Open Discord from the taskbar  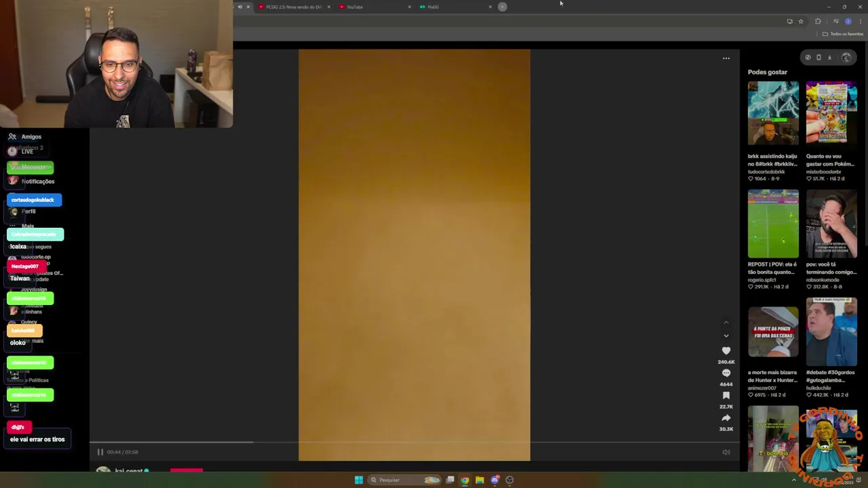coord(495,480)
